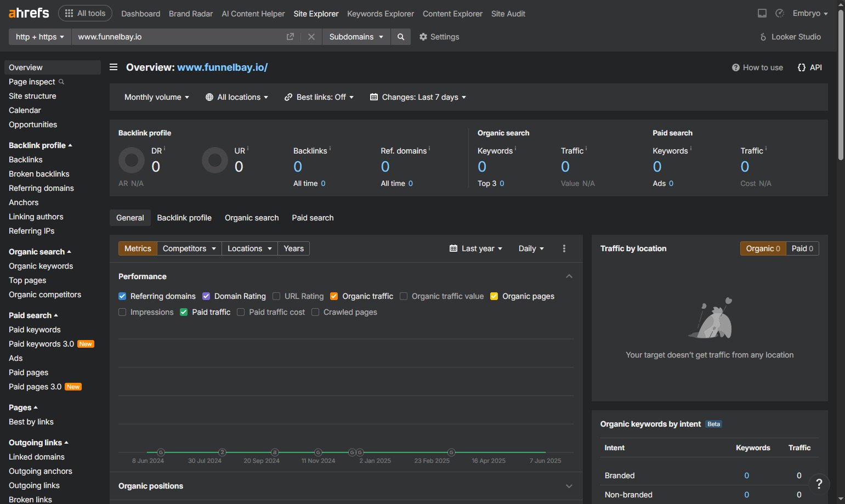Open Best by links in the sidebar
Screen dimensions: 845x504
pos(31,422)
